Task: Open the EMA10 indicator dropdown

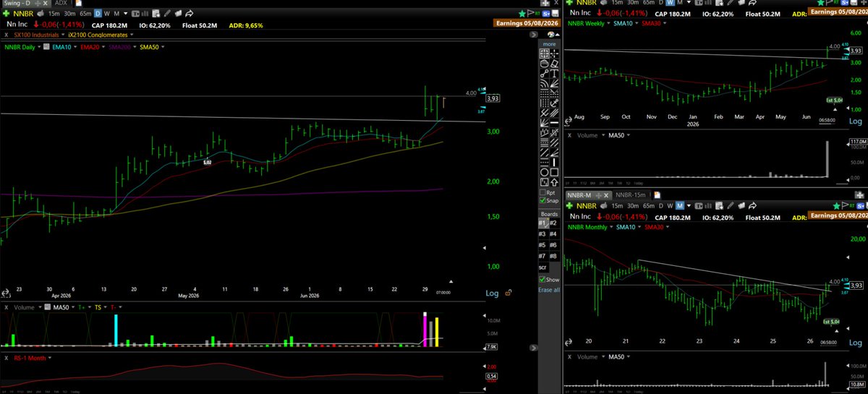Action: 75,47
